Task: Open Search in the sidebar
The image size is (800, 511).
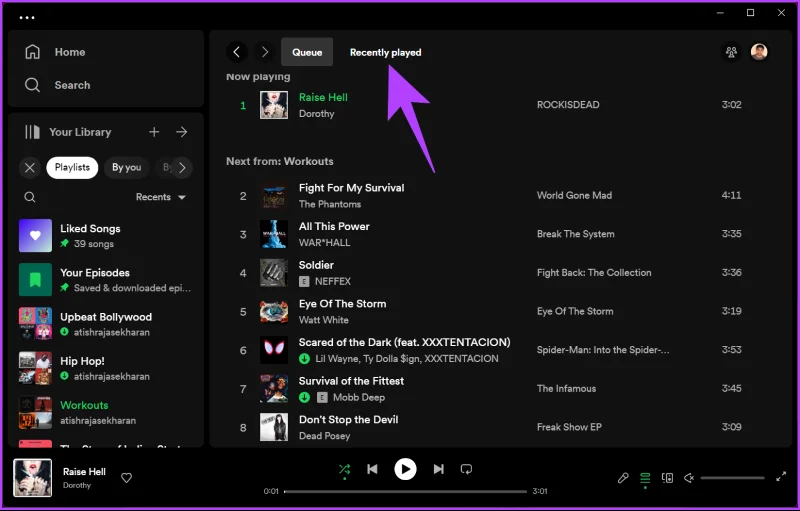Action: (x=58, y=85)
